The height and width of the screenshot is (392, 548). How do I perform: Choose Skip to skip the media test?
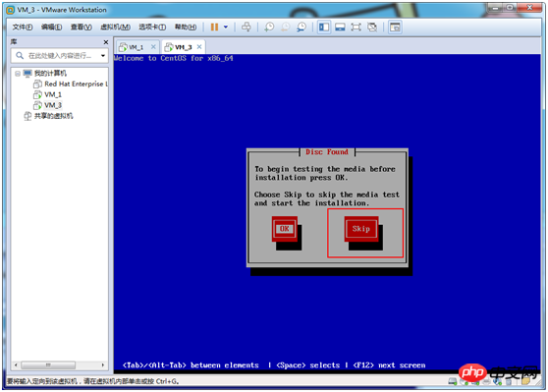pyautogui.click(x=361, y=229)
